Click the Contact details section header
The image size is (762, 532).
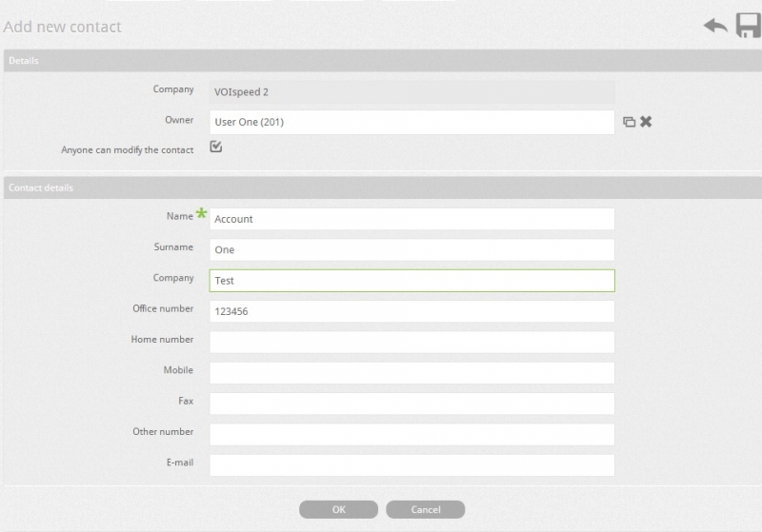(383, 187)
